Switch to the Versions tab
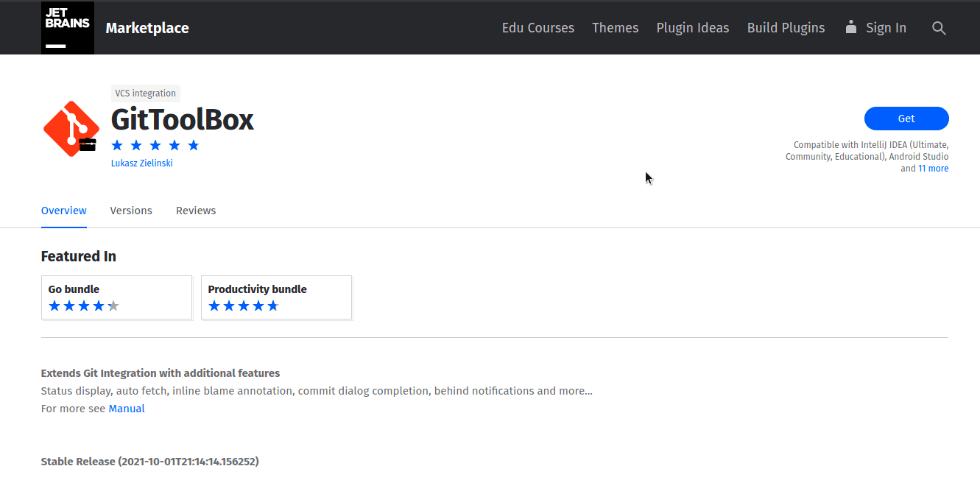Viewport: 980px width, 480px height. 131,211
